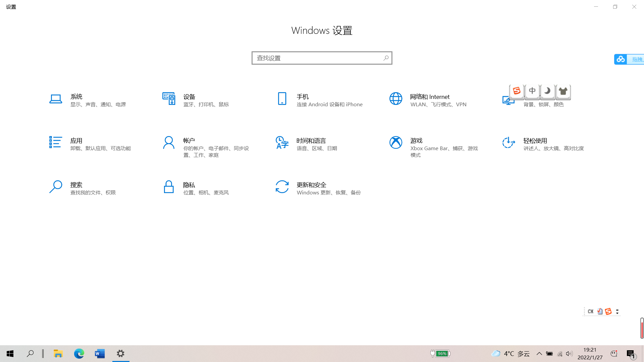
Task: Click 卸载、默认应用、可选功能 description
Action: 100,148
